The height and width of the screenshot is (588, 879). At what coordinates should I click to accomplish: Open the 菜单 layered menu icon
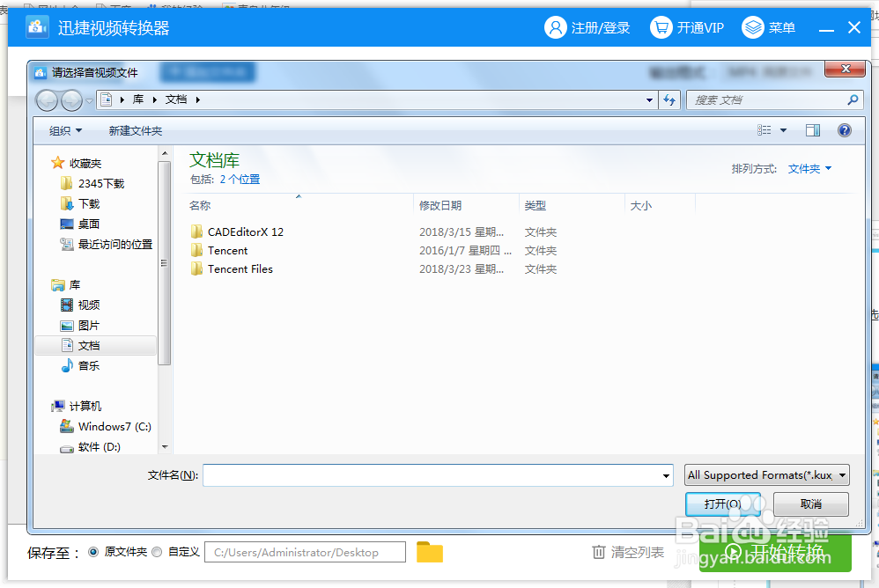(x=753, y=27)
